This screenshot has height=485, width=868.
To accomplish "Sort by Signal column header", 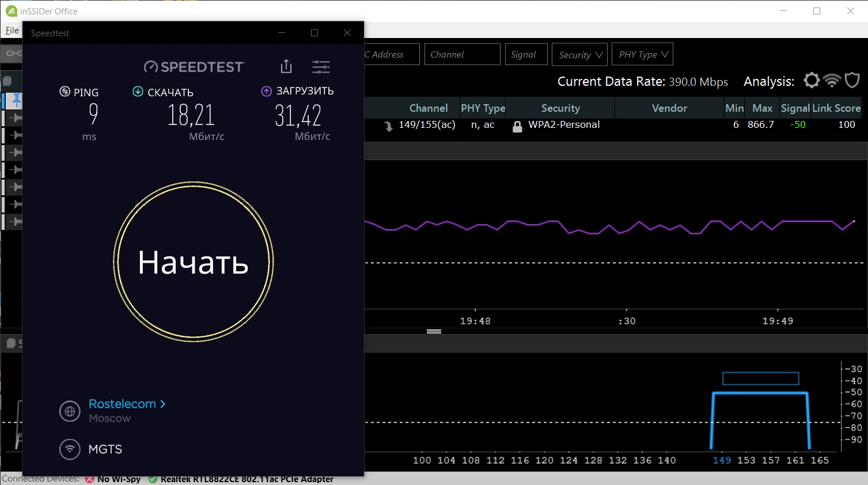I will pos(795,108).
